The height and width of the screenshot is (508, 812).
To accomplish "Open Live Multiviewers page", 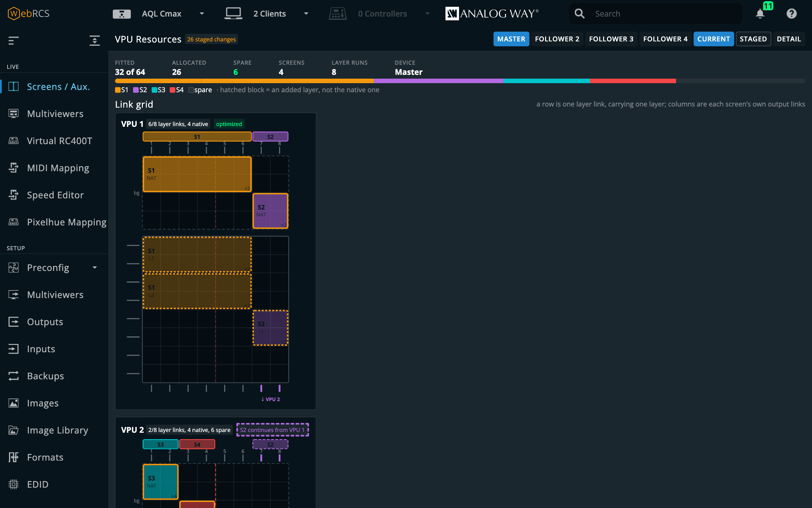I will [54, 114].
